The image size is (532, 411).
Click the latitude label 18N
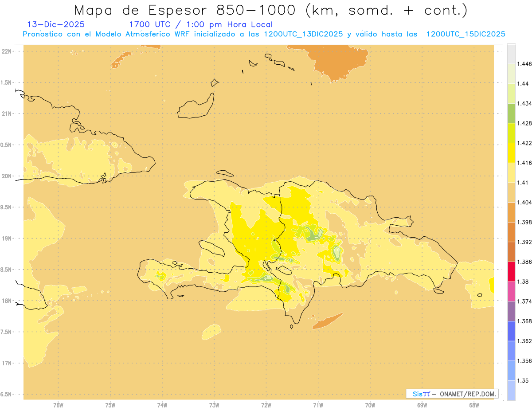[7, 301]
